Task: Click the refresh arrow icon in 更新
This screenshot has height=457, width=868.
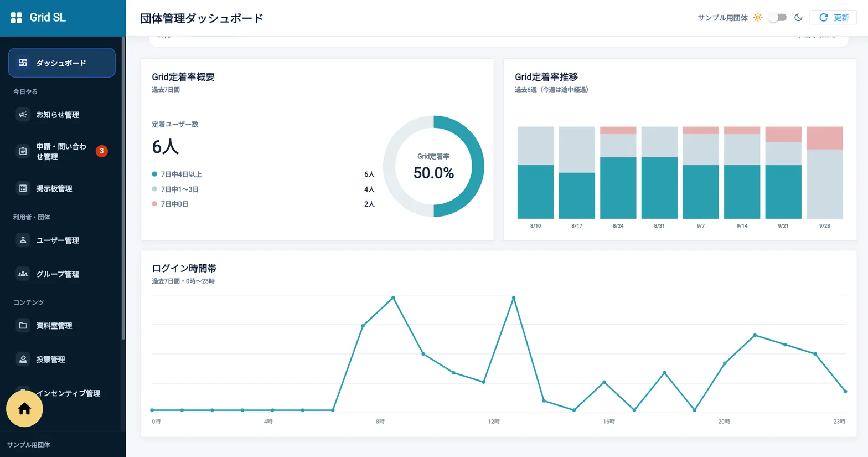Action: coord(824,18)
